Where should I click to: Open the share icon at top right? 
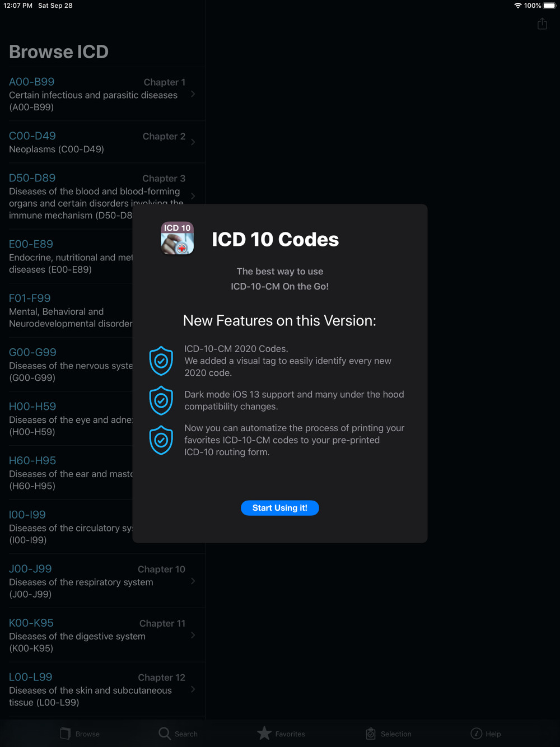[x=542, y=24]
